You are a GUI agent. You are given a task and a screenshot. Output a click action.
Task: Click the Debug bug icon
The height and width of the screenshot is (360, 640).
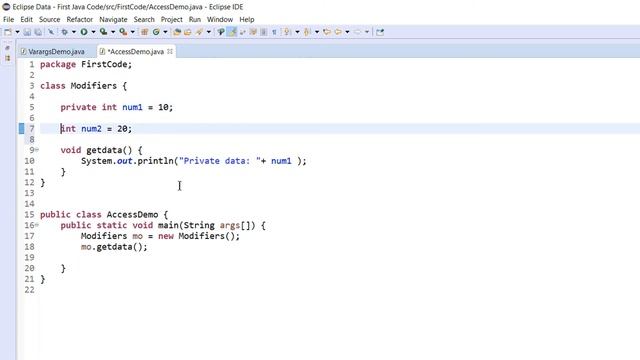pyautogui.click(x=64, y=32)
